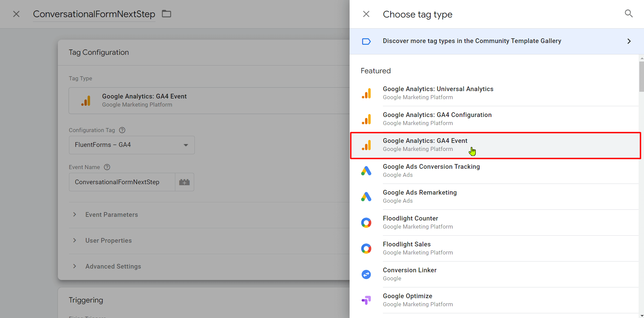Open search in Choose tag type panel
The height and width of the screenshot is (318, 644).
(x=629, y=13)
